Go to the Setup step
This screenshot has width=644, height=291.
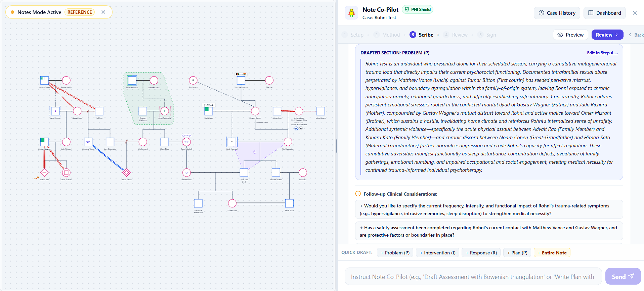click(x=353, y=35)
